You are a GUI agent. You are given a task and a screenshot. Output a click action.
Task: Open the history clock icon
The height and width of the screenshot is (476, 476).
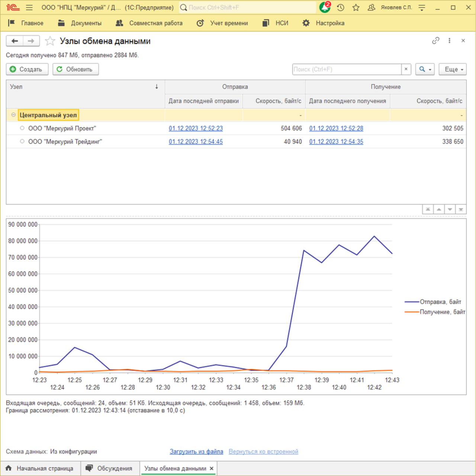(341, 7)
